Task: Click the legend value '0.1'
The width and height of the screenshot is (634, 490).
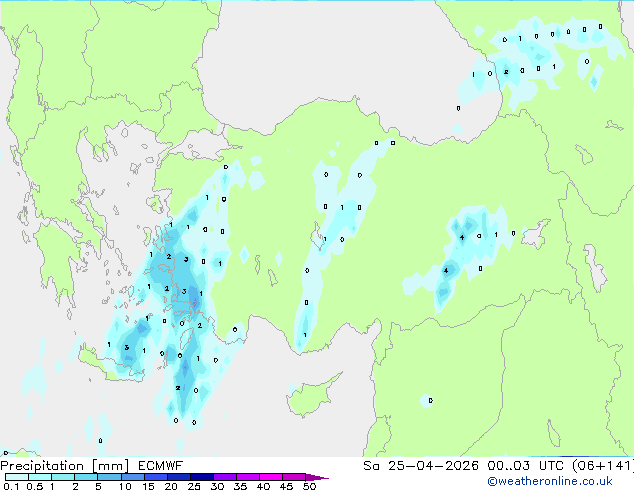Action: click(11, 486)
